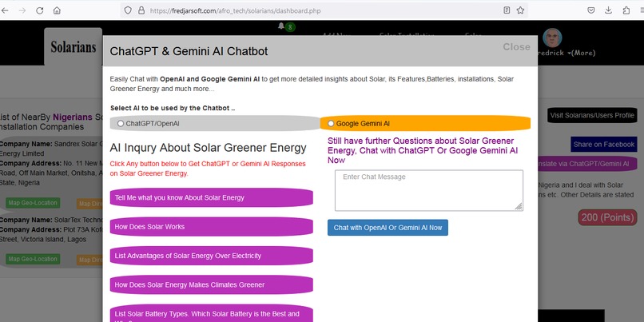644x322 pixels.
Task: Click the red Click Any button below instruction text
Action: pos(208,169)
